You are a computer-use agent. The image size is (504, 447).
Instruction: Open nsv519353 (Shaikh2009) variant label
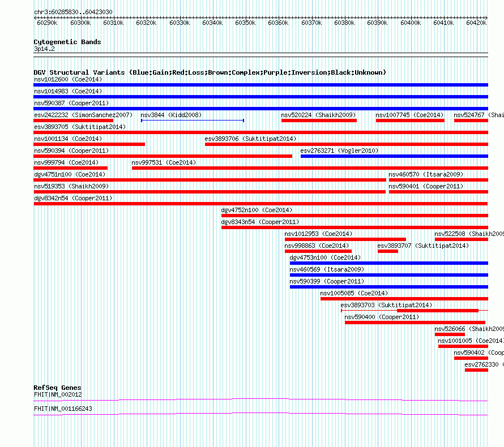click(71, 186)
